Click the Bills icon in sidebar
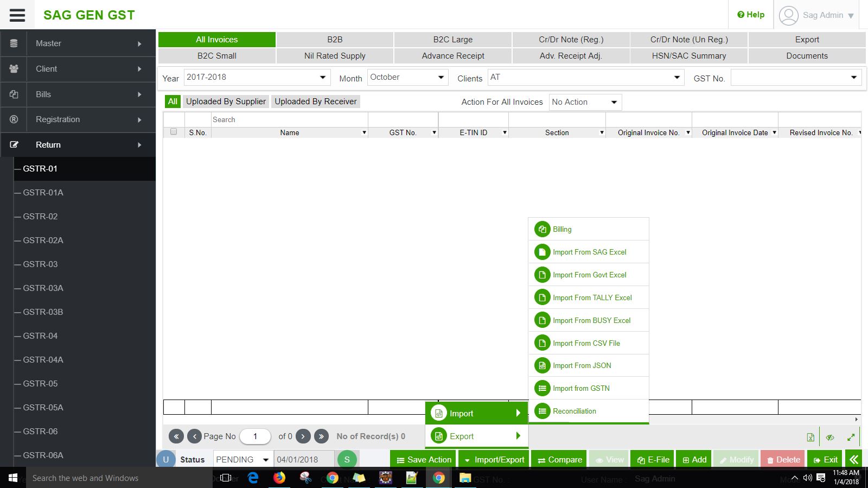The image size is (868, 488). tap(14, 94)
